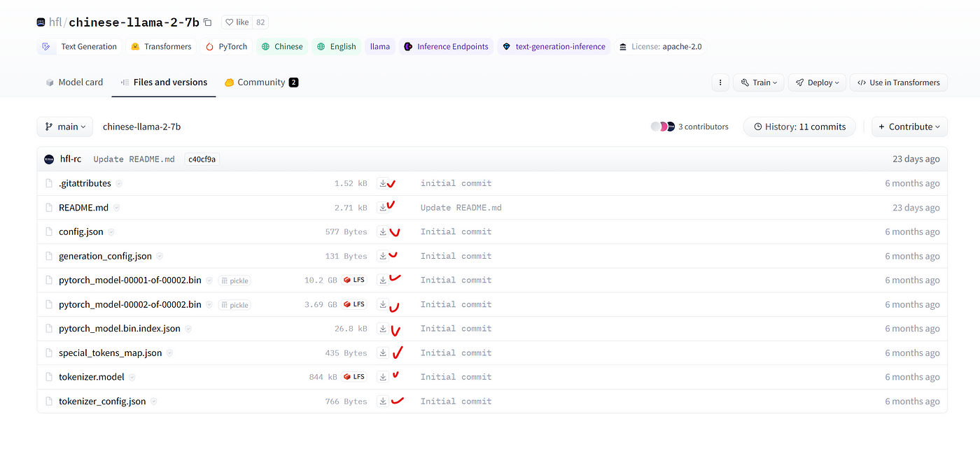View History: 11 commits

799,127
